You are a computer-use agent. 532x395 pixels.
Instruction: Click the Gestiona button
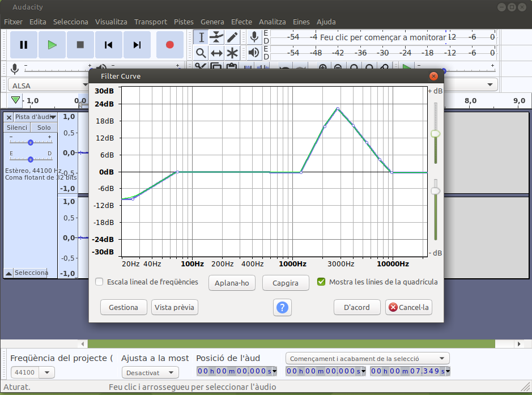[124, 307]
